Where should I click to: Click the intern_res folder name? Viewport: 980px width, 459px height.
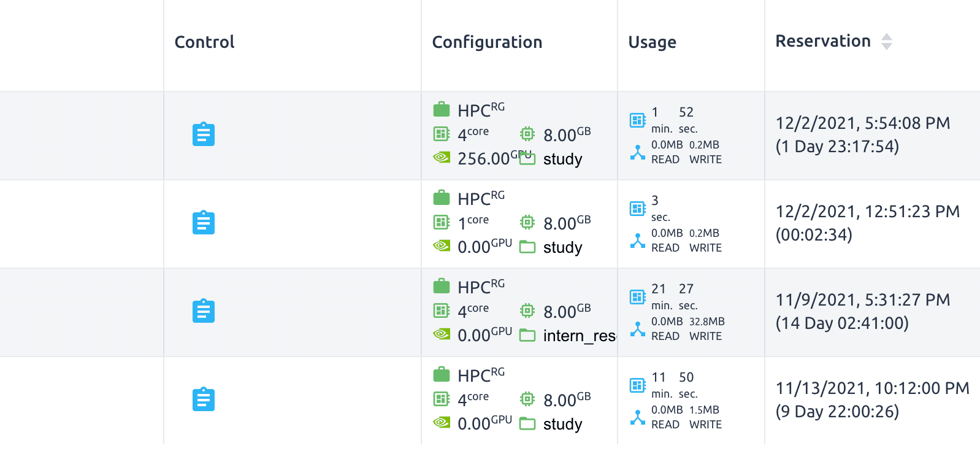(x=579, y=336)
